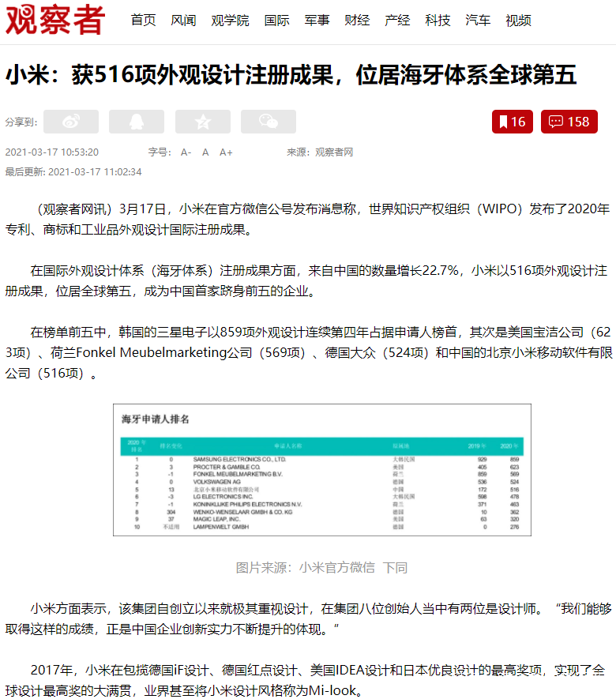Click the publish time 2021-03-17 10:53:20
This screenshot has width=616, height=699.
(x=51, y=152)
